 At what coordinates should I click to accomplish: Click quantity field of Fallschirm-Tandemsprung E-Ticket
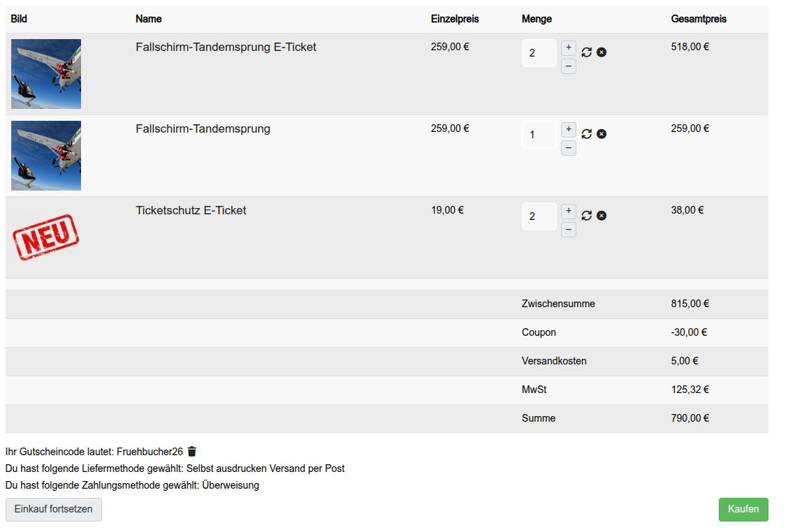click(x=539, y=53)
